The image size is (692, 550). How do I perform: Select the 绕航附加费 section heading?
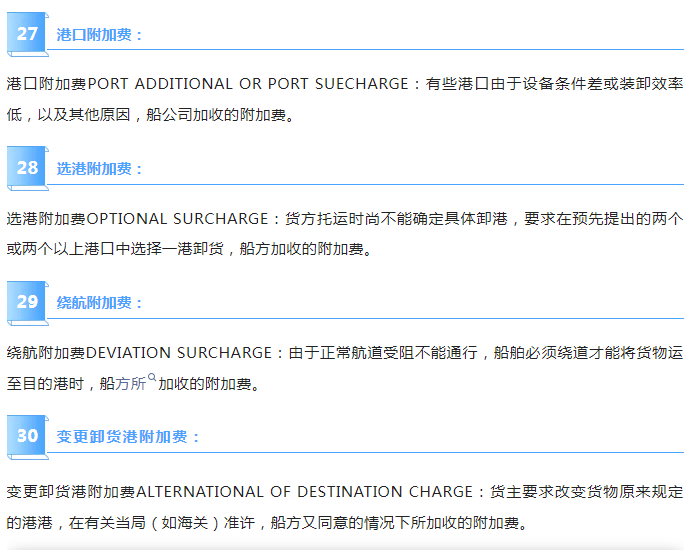[x=99, y=303]
